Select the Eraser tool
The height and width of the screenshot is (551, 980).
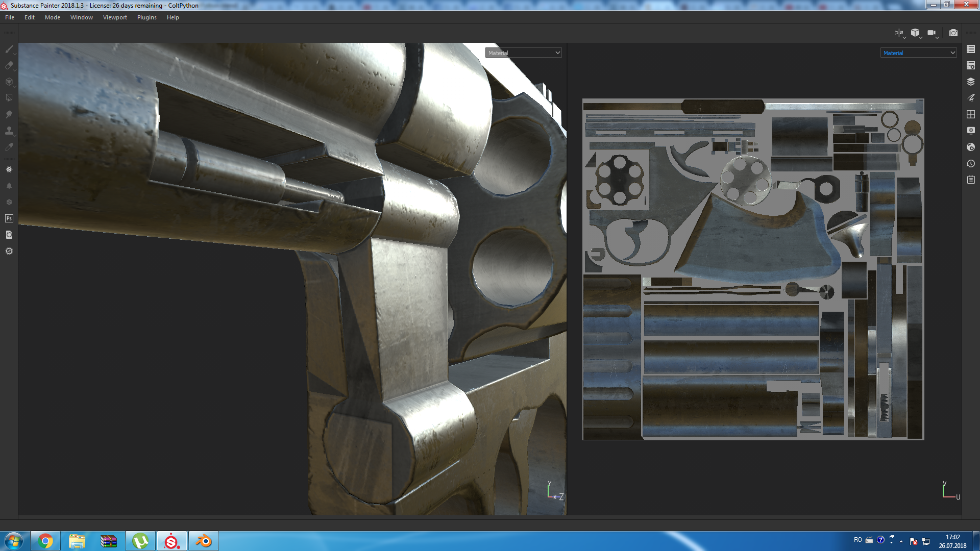click(9, 65)
